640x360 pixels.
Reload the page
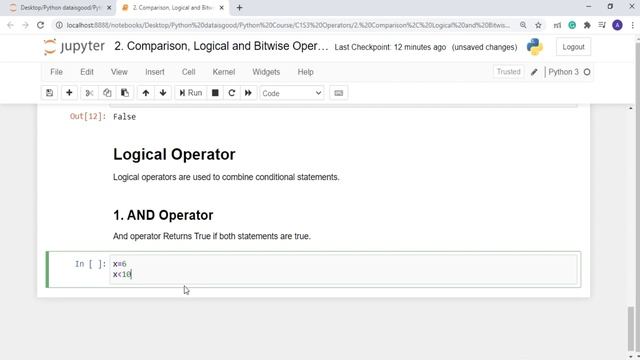[x=40, y=25]
